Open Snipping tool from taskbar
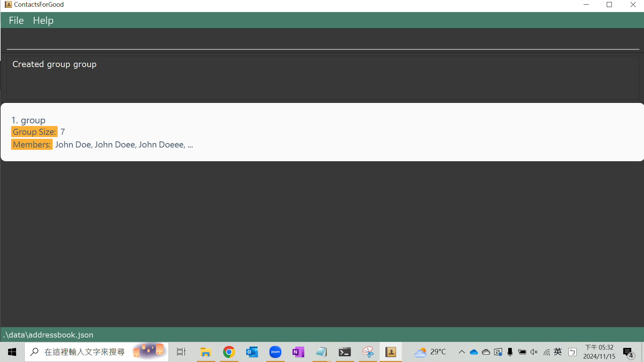 368,352
